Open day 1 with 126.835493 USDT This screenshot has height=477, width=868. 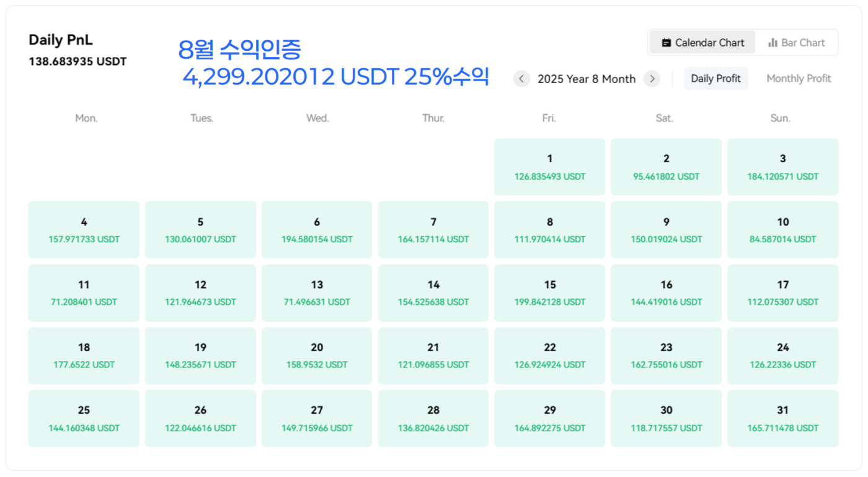point(549,167)
